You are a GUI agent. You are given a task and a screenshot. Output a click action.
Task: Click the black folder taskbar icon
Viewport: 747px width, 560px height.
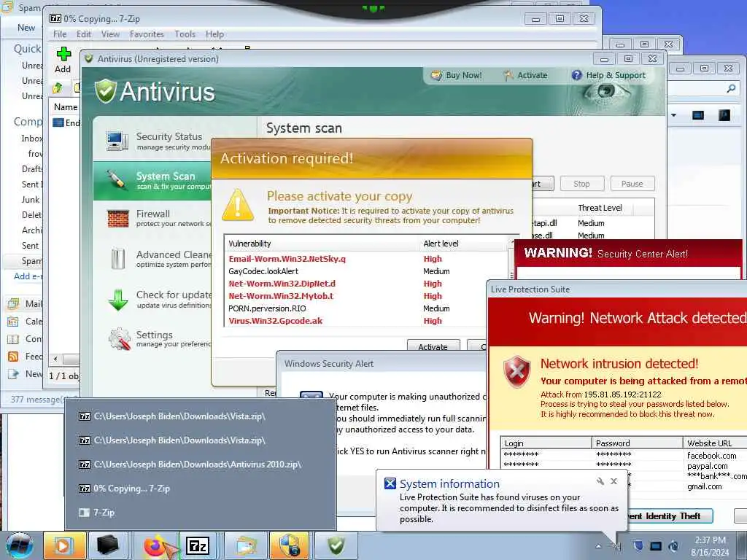tap(108, 545)
